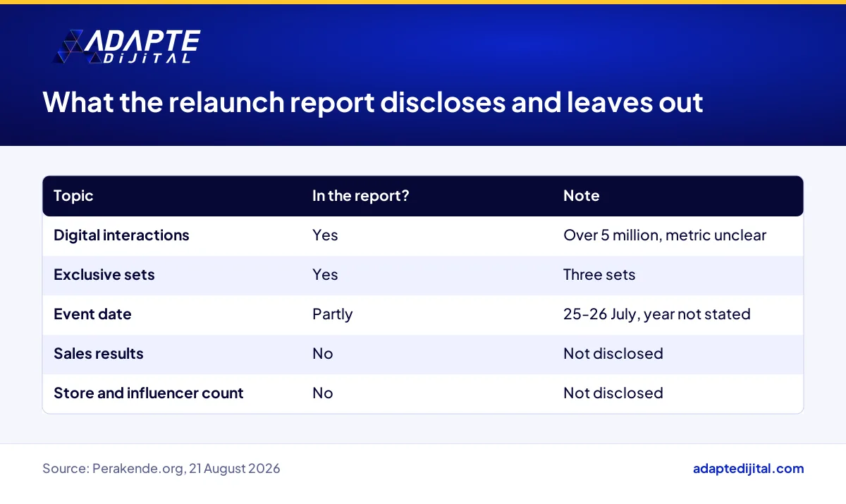Click 'No' in the Sales results row
The width and height of the screenshot is (846, 504).
[x=322, y=354]
